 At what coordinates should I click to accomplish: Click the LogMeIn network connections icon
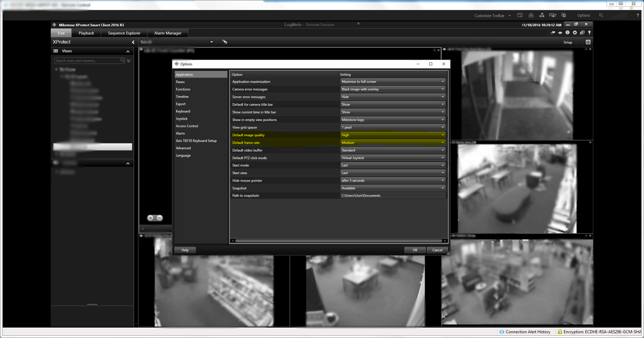click(x=542, y=15)
